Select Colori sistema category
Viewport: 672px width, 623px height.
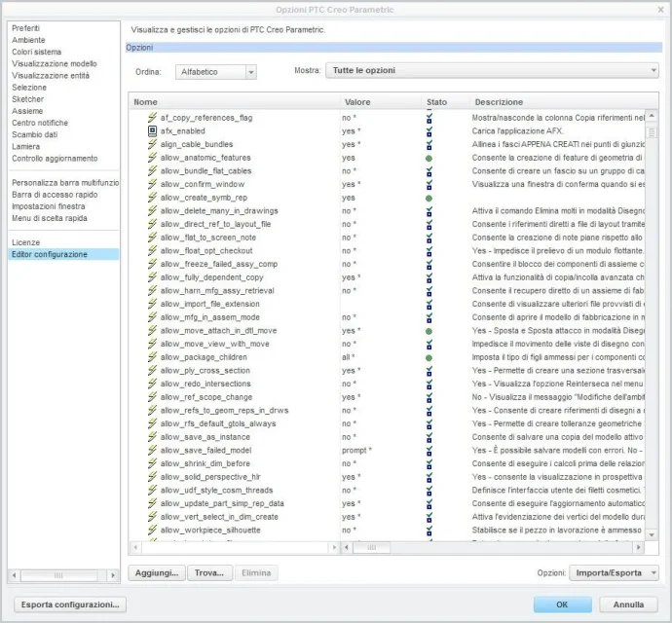tap(36, 52)
